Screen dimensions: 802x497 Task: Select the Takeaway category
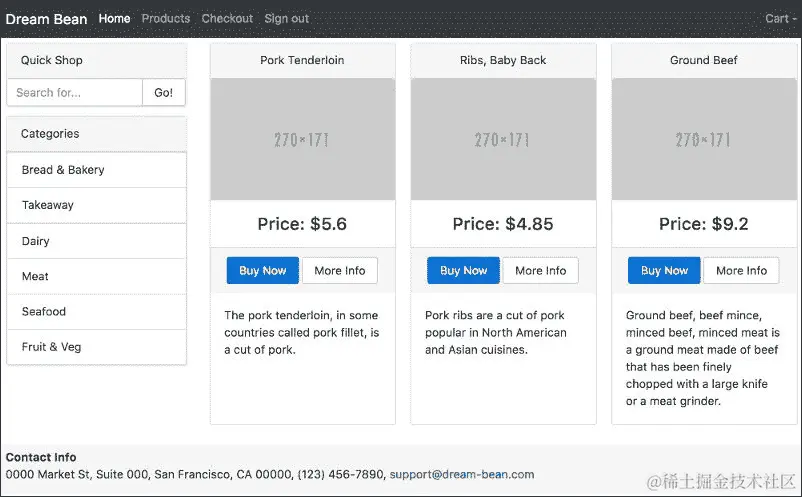point(97,205)
